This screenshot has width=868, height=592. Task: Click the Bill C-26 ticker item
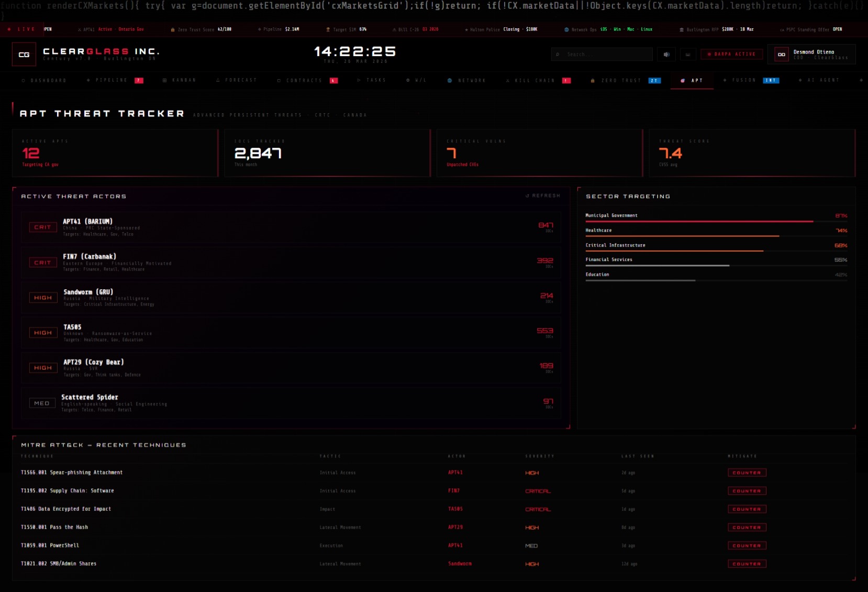coord(416,29)
